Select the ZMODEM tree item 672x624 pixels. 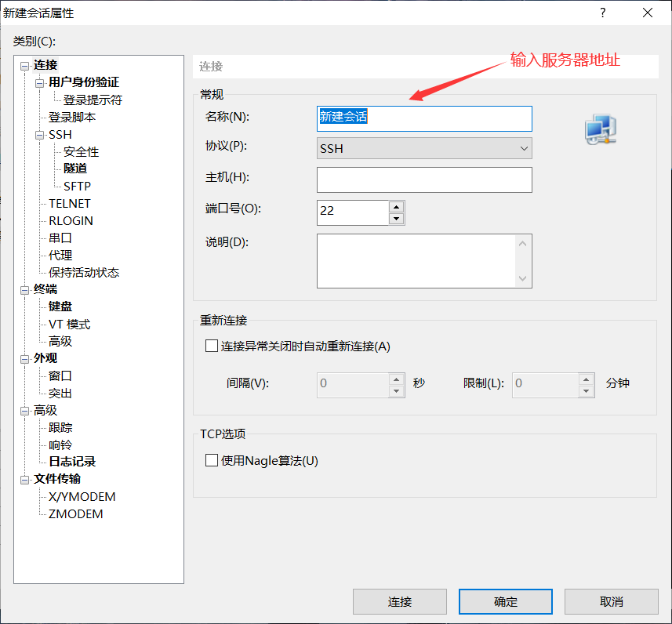77,513
